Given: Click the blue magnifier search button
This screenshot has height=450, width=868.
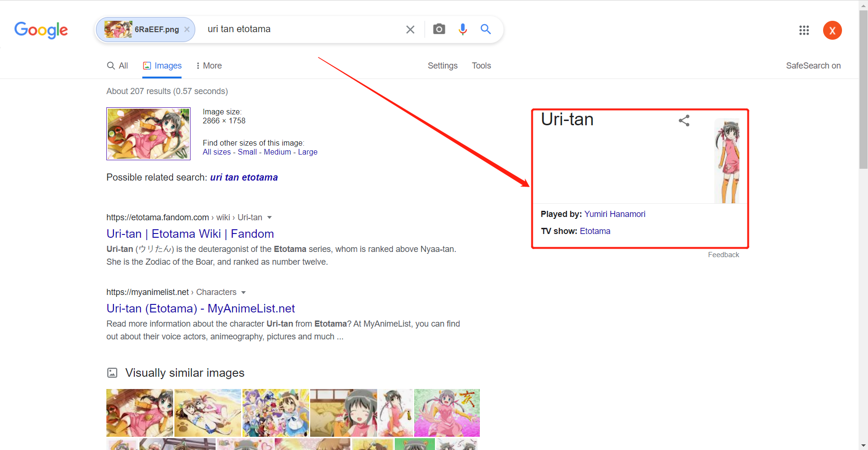Looking at the screenshot, I should [486, 29].
